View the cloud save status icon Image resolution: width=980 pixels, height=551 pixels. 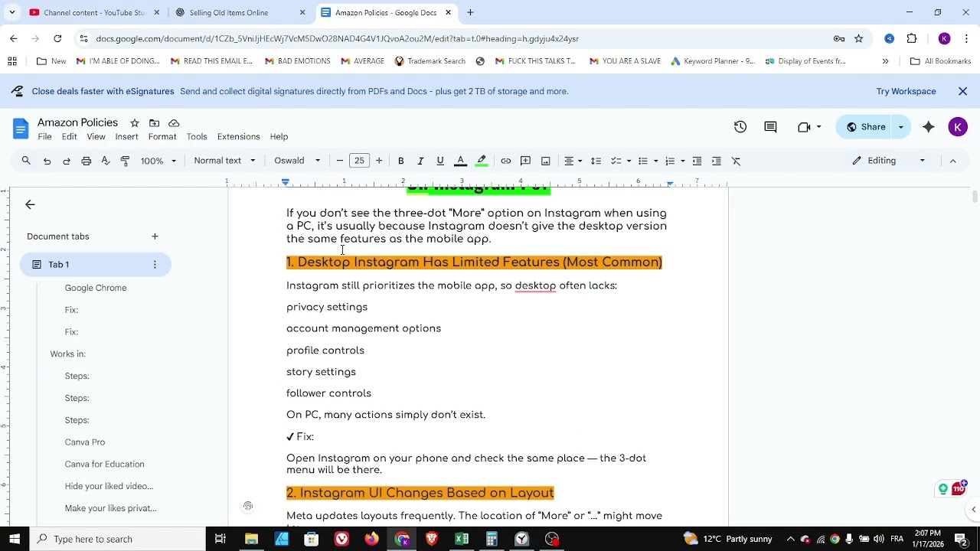[x=174, y=122]
